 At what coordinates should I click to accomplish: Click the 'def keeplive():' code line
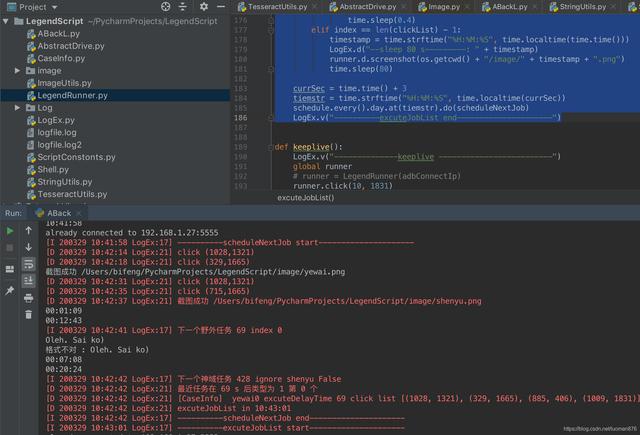tap(309, 147)
